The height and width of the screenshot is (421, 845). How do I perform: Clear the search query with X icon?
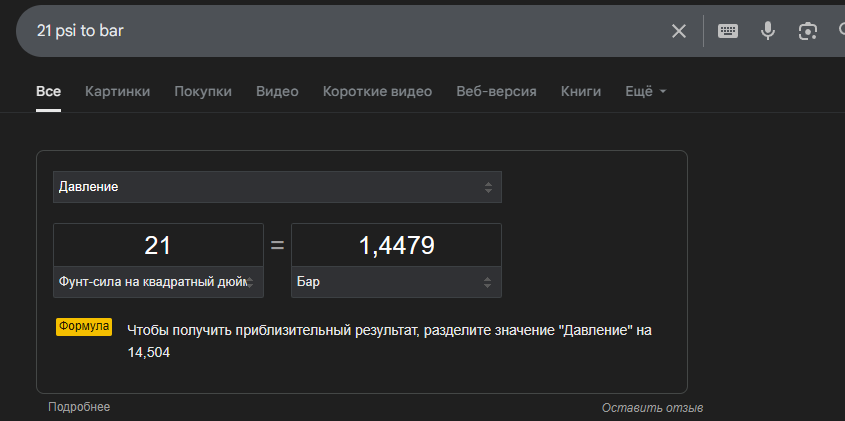pos(678,31)
